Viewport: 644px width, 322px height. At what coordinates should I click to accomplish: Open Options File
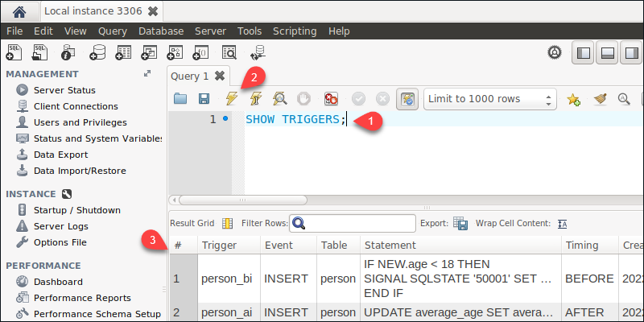pyautogui.click(x=60, y=242)
